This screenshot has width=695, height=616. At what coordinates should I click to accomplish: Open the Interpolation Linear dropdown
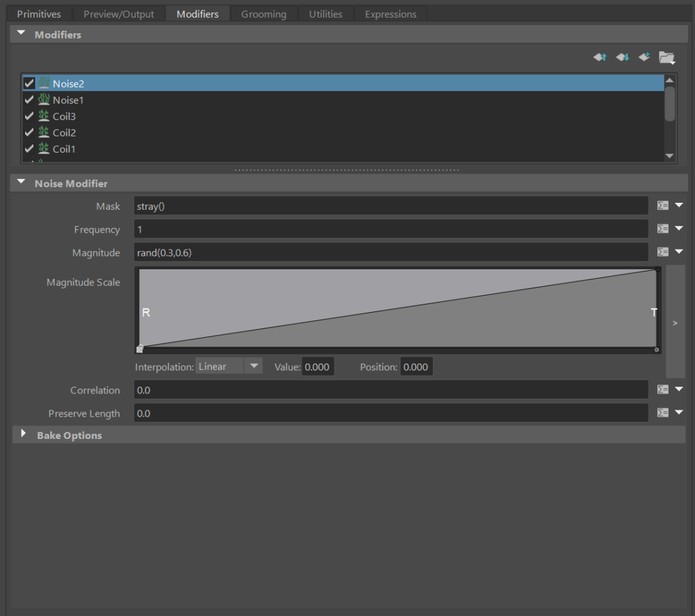click(x=228, y=366)
